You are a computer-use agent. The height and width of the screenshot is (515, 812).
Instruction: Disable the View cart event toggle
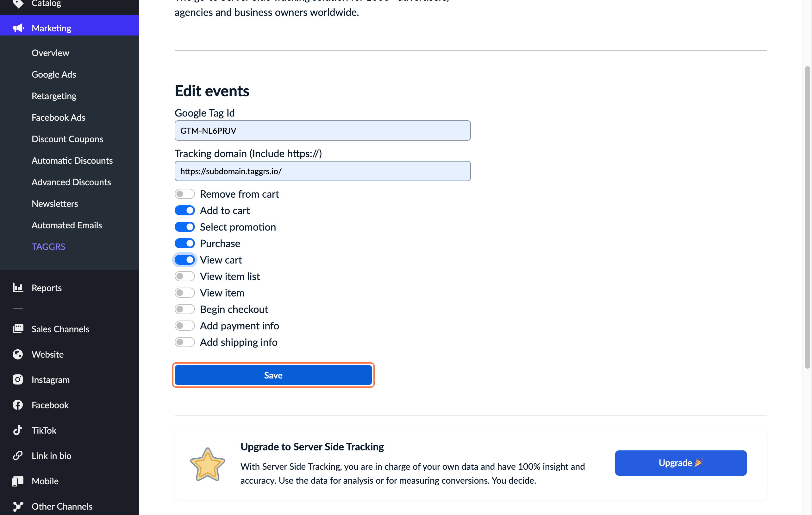[184, 260]
